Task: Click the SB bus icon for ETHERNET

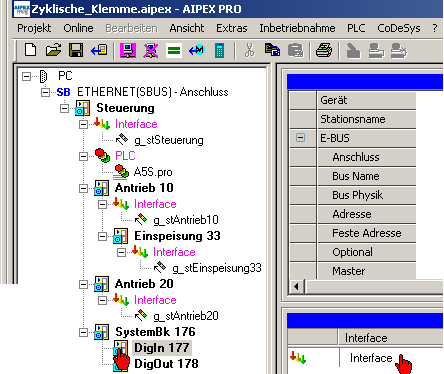Action: 63,92
